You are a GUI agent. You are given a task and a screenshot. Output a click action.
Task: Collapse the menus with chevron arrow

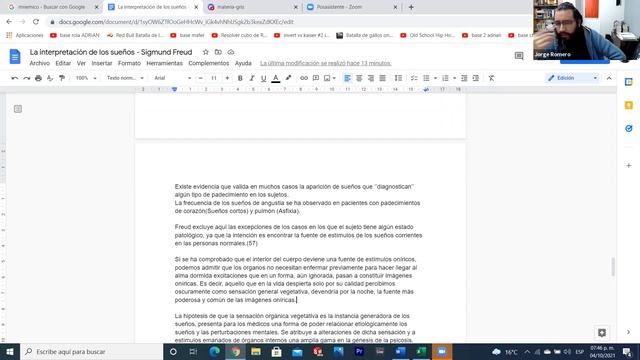[609, 78]
